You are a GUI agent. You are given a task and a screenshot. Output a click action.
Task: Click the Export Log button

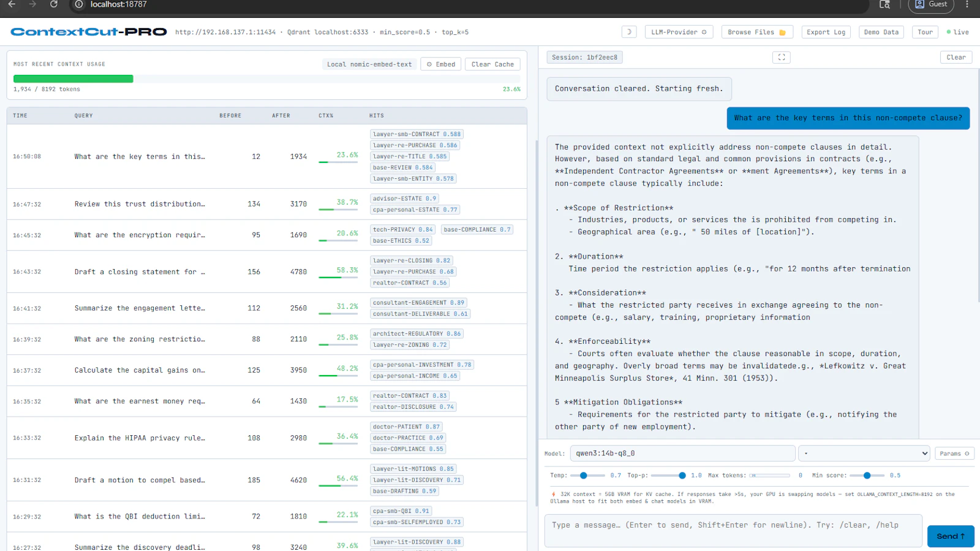(826, 32)
